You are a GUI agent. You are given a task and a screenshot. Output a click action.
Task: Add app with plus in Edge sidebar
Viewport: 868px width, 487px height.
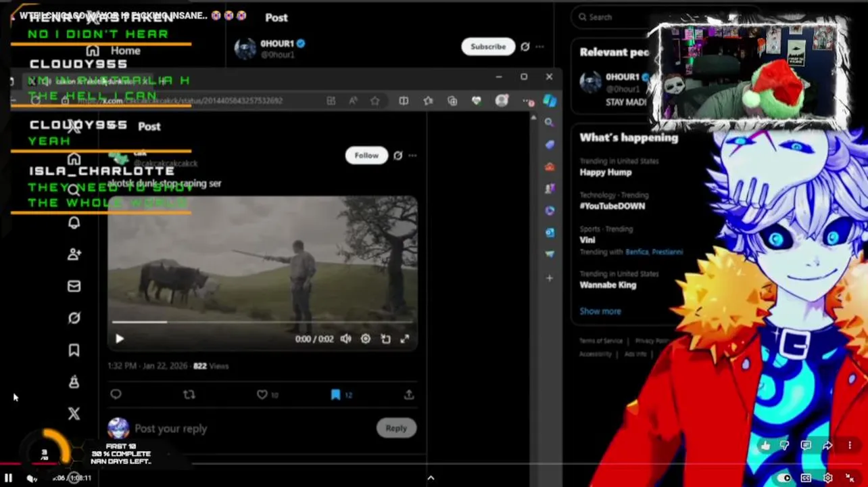click(550, 278)
